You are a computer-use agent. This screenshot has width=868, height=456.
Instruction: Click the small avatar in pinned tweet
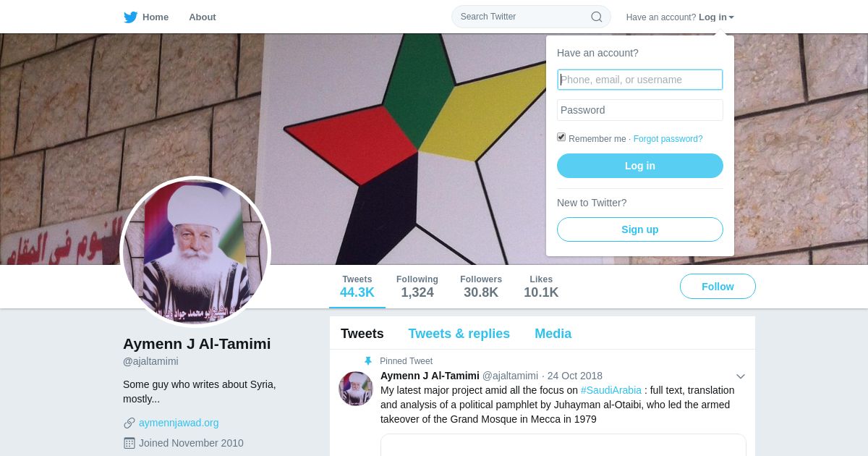[x=356, y=389]
